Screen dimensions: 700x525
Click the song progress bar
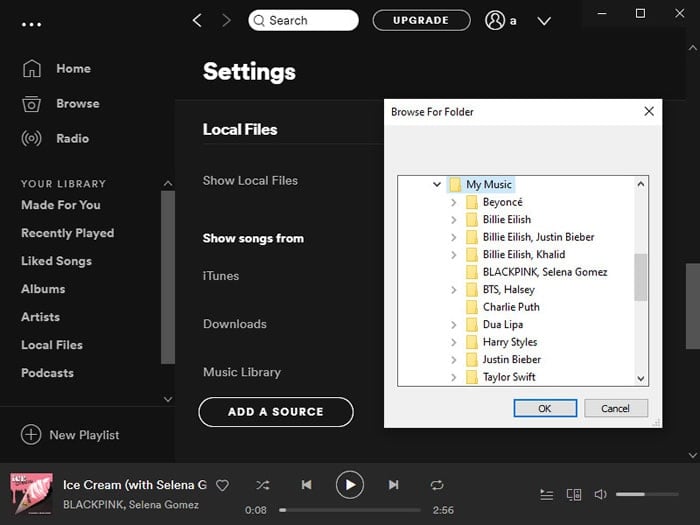point(350,510)
